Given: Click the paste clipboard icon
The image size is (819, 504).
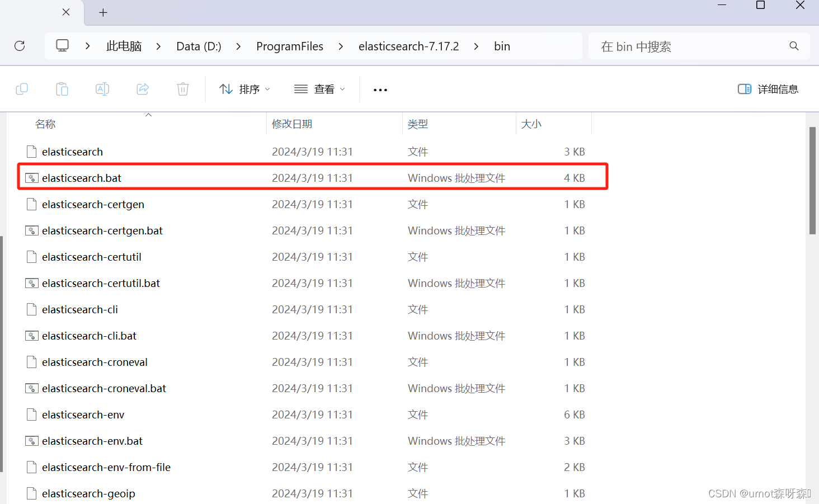Looking at the screenshot, I should coord(62,89).
